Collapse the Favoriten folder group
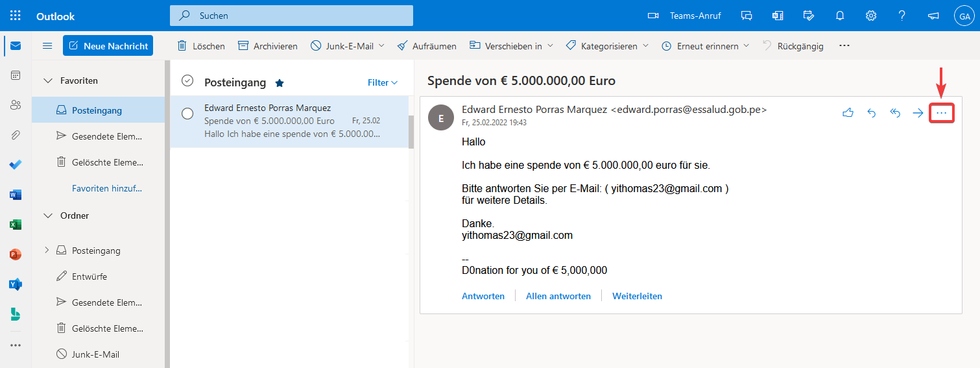The width and height of the screenshot is (980, 368). point(47,80)
